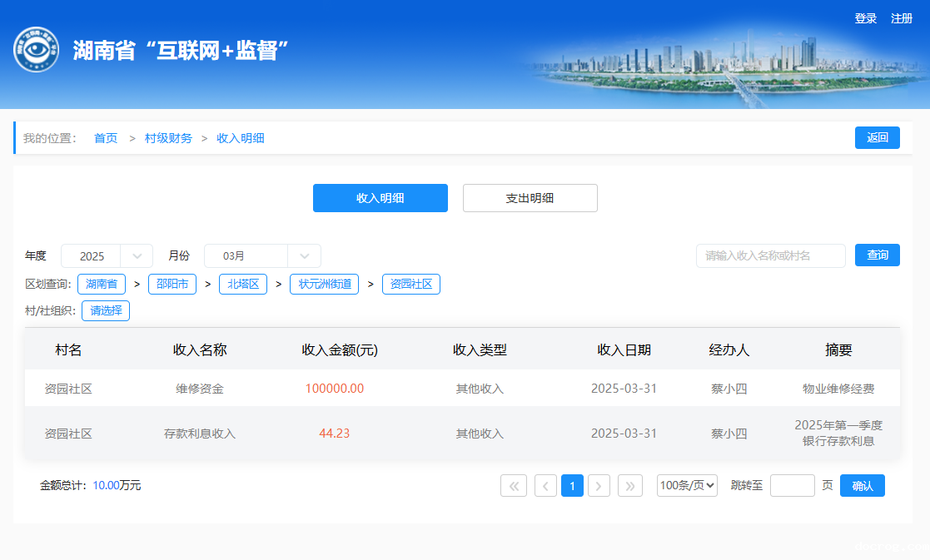Open the 注册 link
The width and height of the screenshot is (930, 560).
click(x=902, y=18)
